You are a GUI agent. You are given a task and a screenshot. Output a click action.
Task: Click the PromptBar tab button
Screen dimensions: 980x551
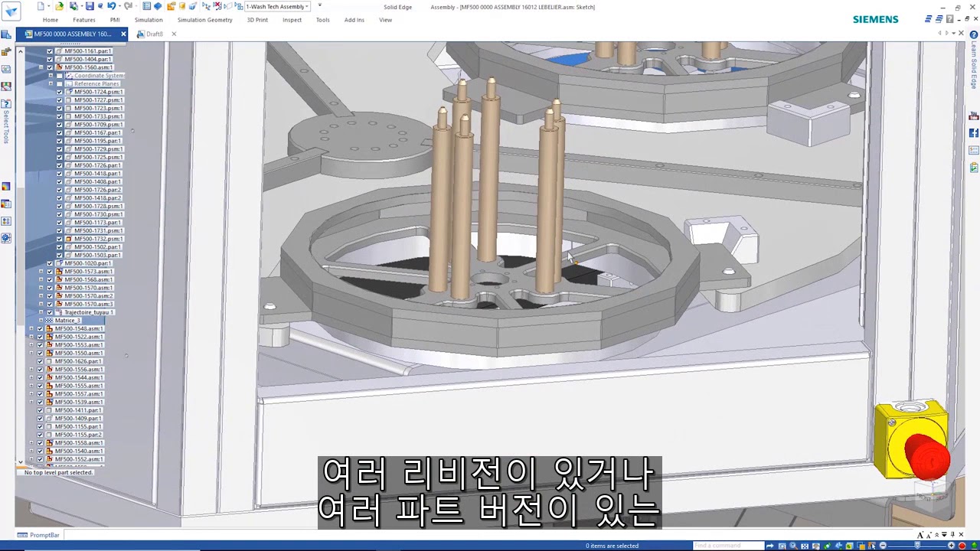pyautogui.click(x=39, y=535)
